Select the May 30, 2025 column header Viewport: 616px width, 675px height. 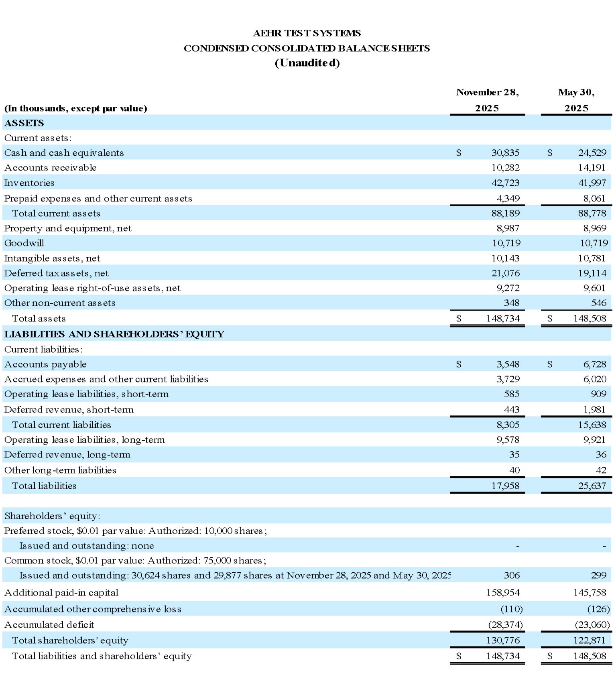pyautogui.click(x=576, y=100)
